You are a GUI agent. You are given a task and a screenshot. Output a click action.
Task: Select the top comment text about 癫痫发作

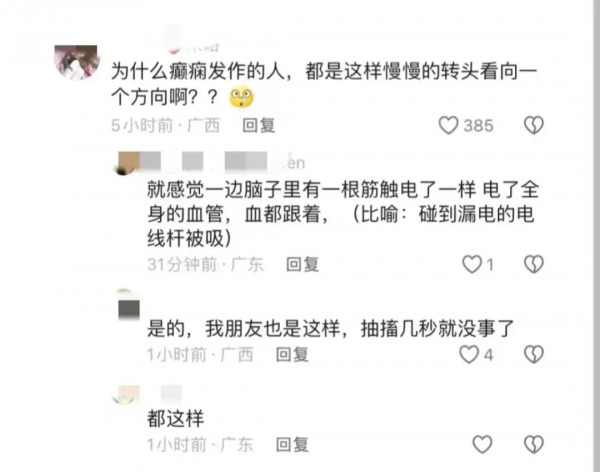click(324, 84)
